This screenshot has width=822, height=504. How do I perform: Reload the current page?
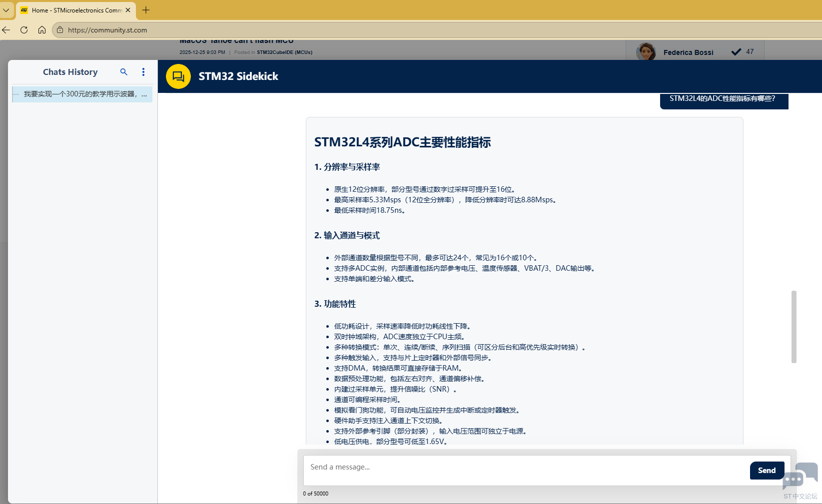[x=23, y=30]
